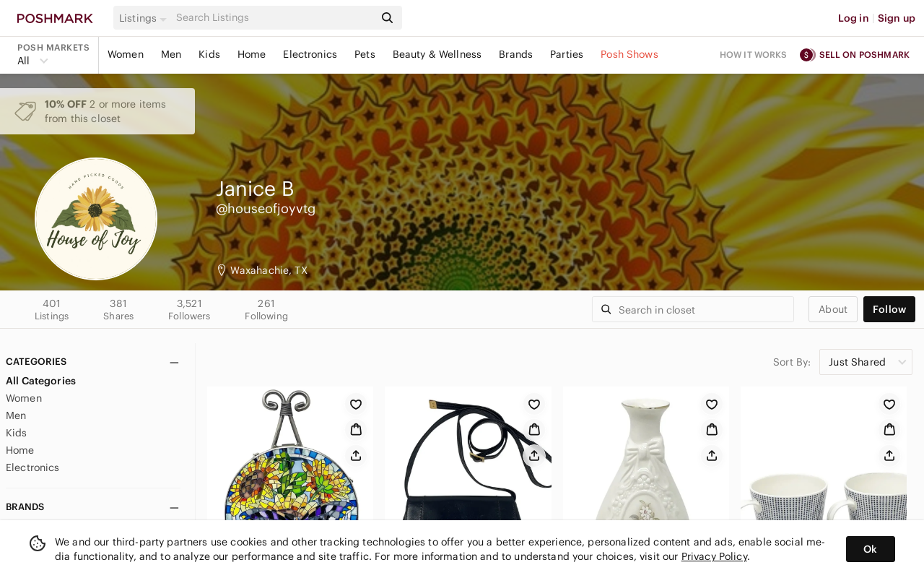The width and height of the screenshot is (924, 578).
Task: Share the black crossbody bag listing
Action: [534, 455]
